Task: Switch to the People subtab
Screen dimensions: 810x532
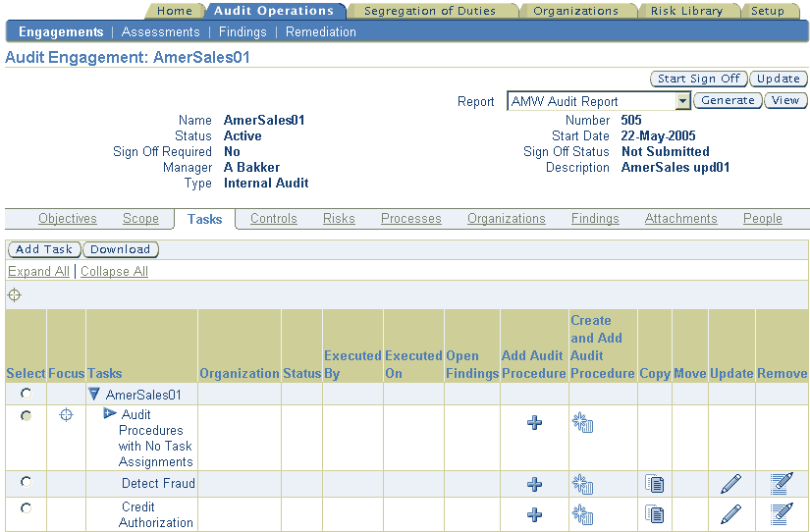Action: [x=763, y=219]
